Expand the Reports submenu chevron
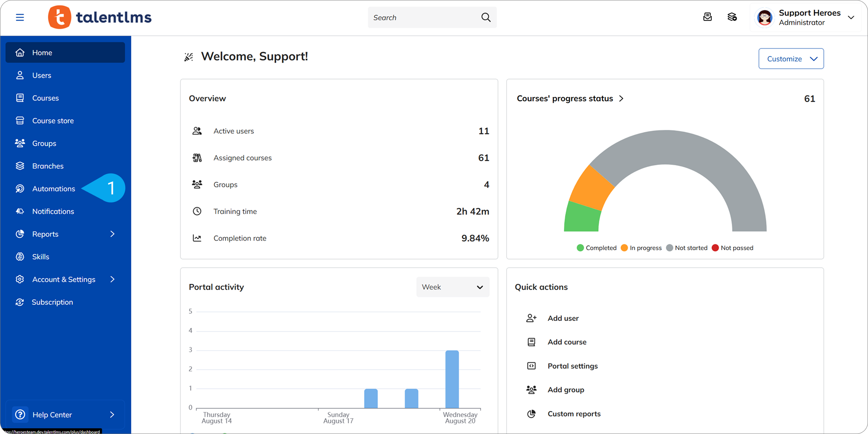This screenshot has width=868, height=434. (112, 234)
